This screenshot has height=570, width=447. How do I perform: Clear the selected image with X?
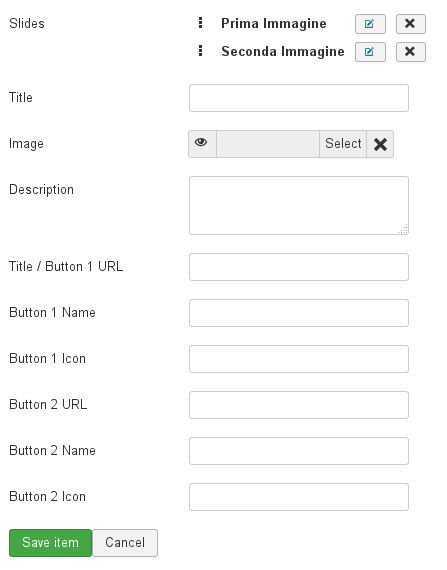pos(380,144)
